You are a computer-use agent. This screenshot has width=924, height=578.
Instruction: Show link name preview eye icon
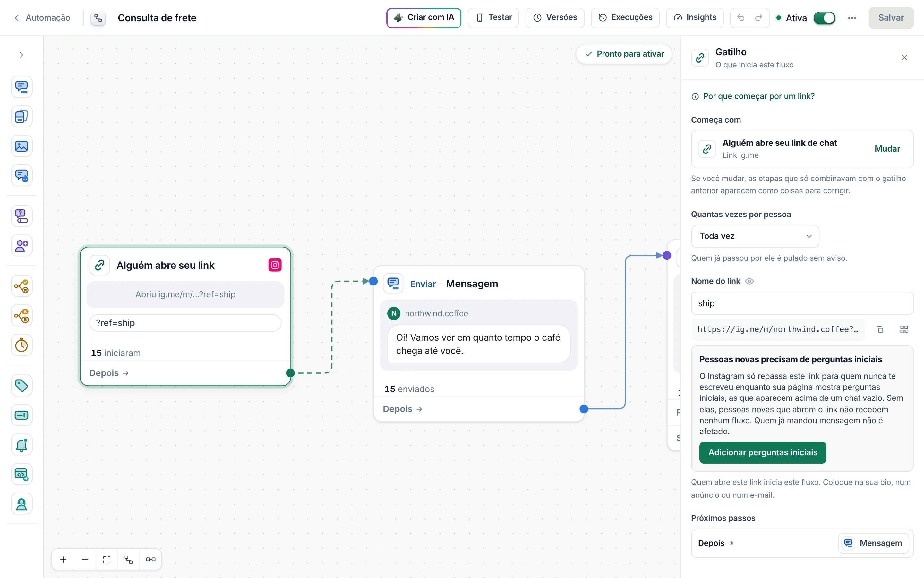click(749, 281)
